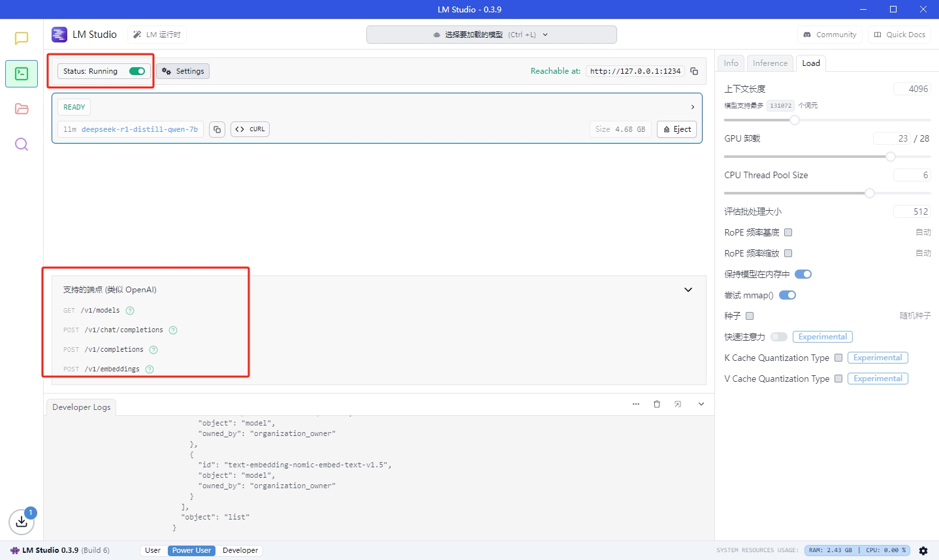
Task: Open the Discover search icon in sidebar
Action: click(x=22, y=144)
